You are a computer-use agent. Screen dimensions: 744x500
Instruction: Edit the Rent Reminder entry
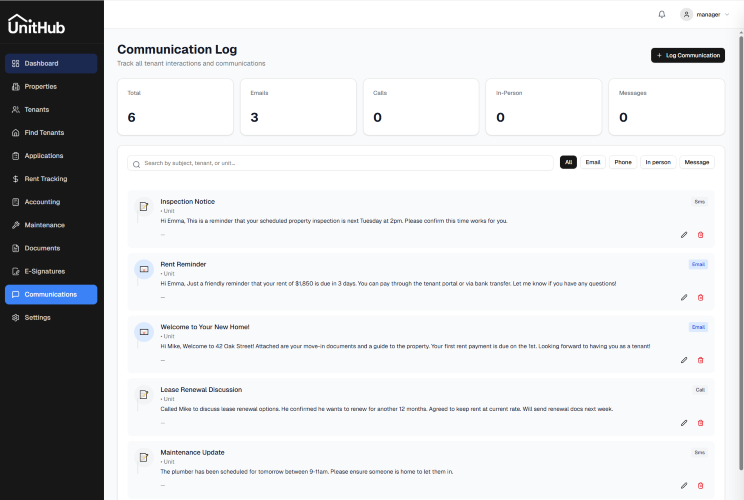pos(684,297)
